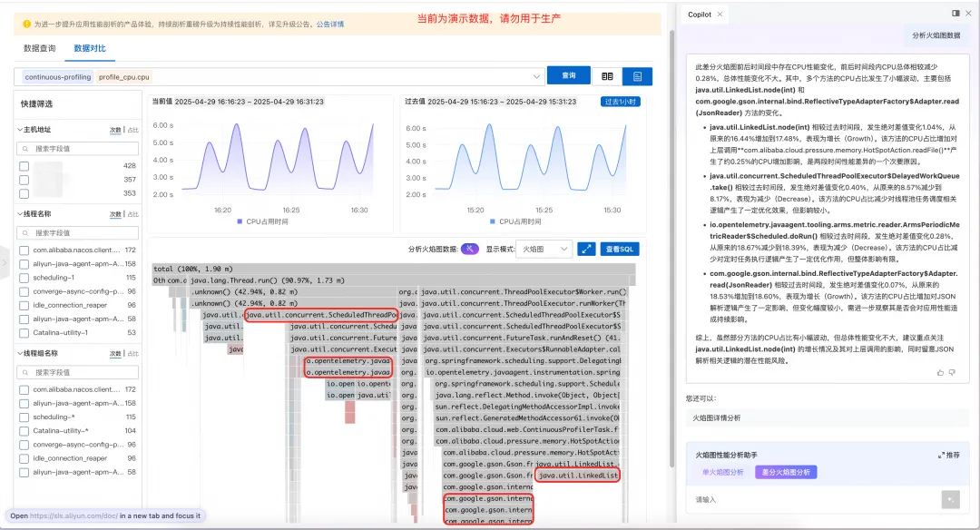This screenshot has width=980, height=530.
Task: Open the 数据对比 tab
Action: (x=90, y=48)
